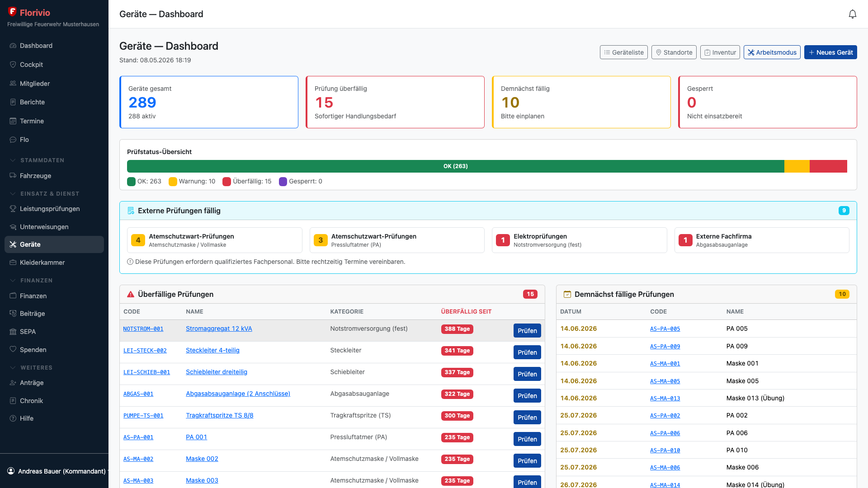868x488 pixels.
Task: Open Fahrzeuge from the sidebar
Action: pos(54,176)
